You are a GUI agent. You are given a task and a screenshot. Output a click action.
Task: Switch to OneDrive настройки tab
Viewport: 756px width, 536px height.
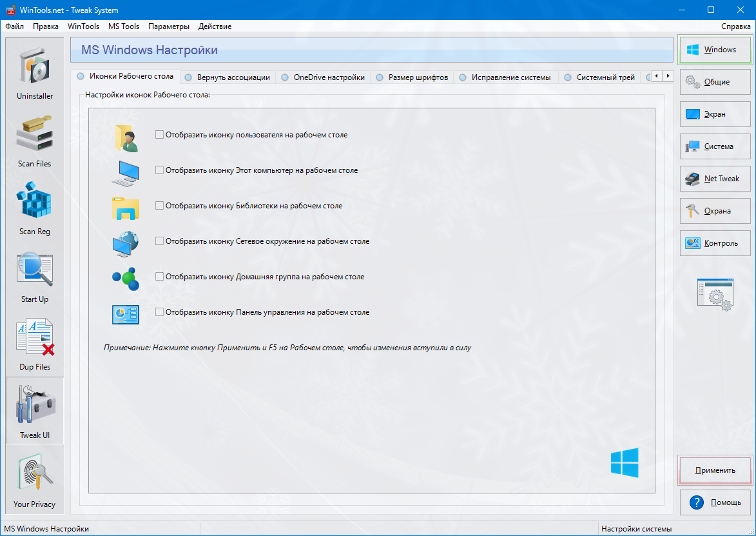(x=329, y=77)
